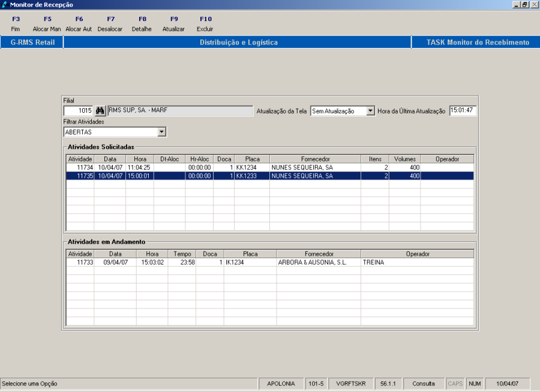Click TASK Monitor do Recebimento banner

tap(478, 43)
